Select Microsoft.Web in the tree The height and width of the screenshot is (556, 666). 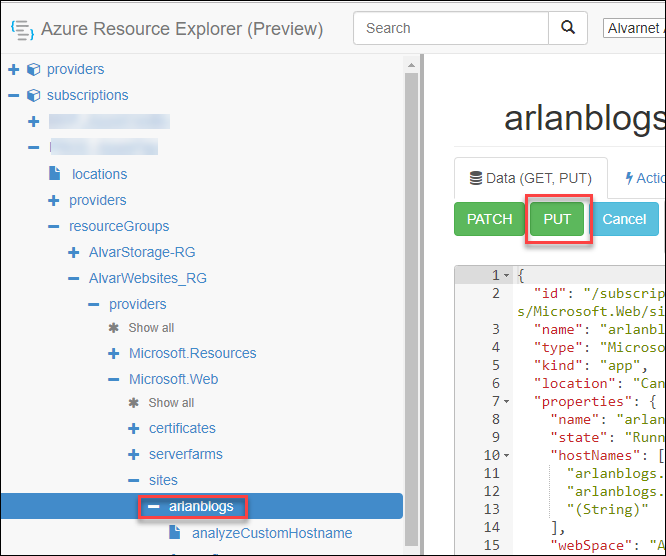click(x=173, y=379)
